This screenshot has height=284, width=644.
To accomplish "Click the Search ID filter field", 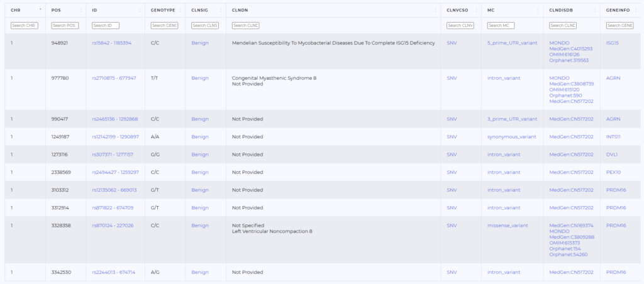I will 106,25.
